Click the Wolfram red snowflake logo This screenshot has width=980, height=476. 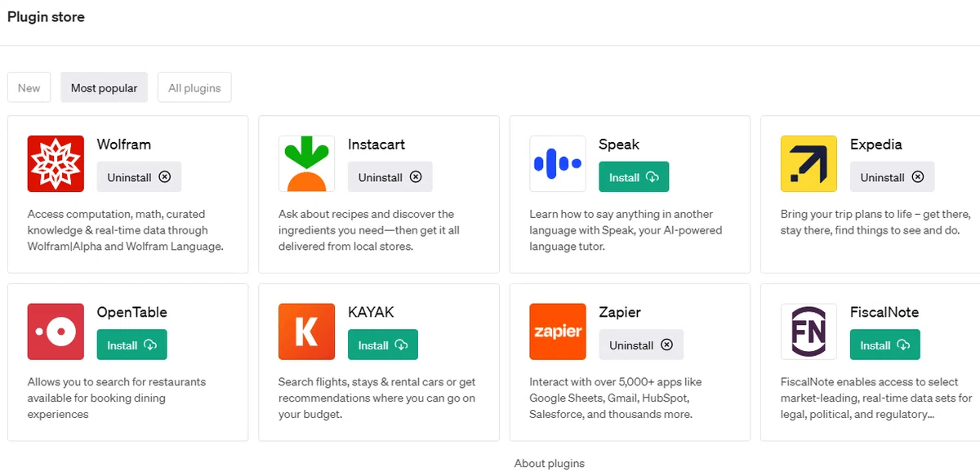coord(56,163)
